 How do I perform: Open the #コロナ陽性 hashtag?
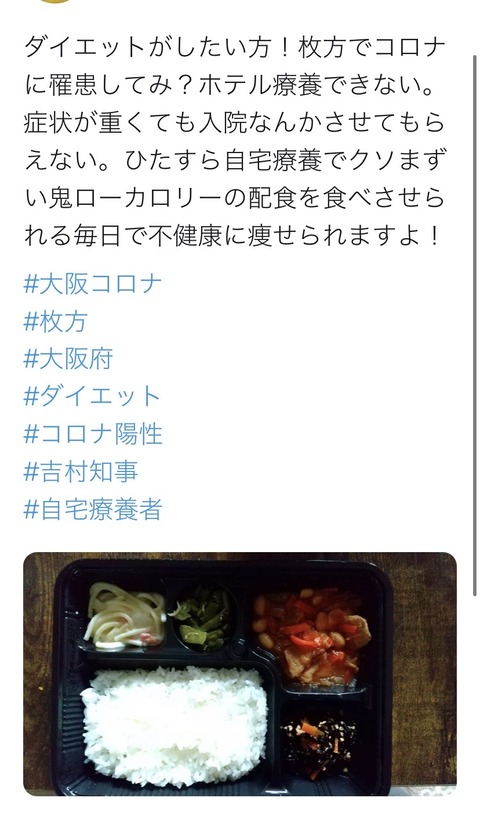point(93,434)
